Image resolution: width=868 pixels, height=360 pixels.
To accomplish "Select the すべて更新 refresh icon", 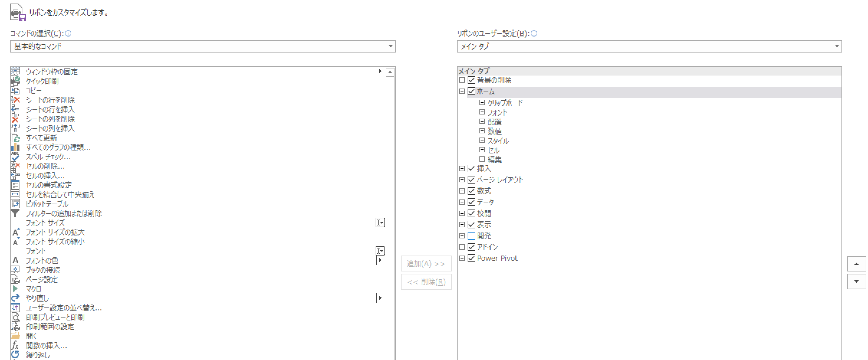I will tap(15, 138).
